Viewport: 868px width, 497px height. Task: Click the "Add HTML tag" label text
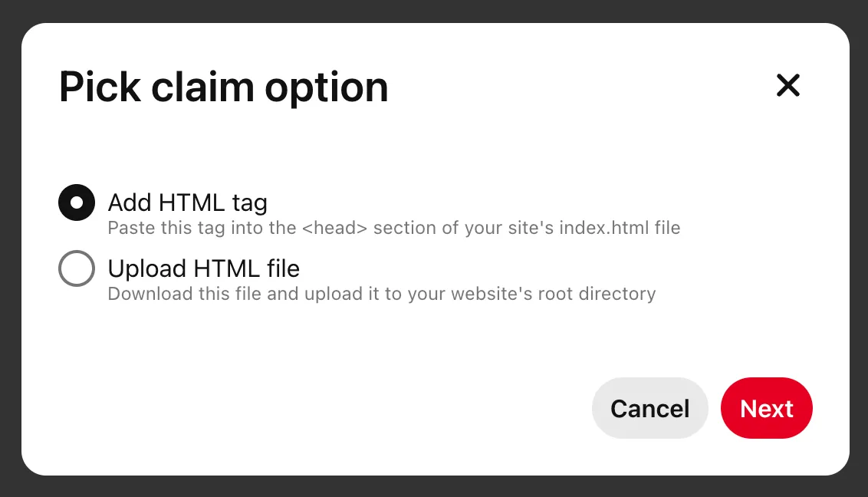[187, 203]
